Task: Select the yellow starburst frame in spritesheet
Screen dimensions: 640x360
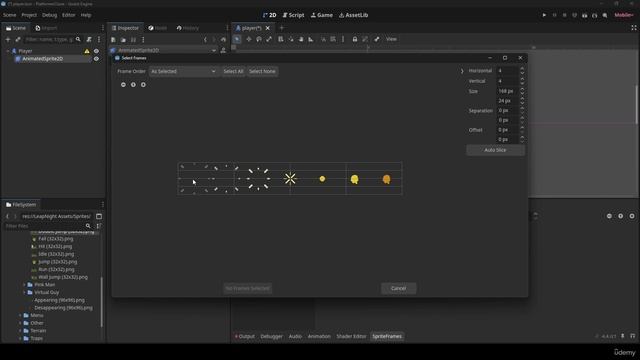Action: point(290,178)
